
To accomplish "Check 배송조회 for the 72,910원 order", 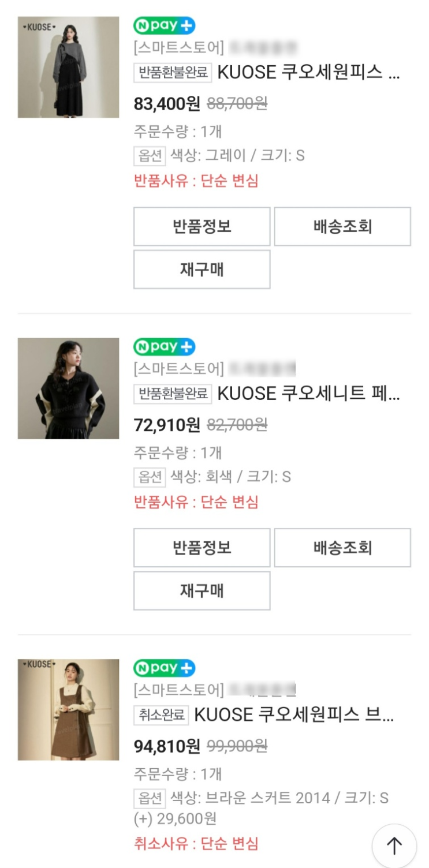I will (x=342, y=548).
